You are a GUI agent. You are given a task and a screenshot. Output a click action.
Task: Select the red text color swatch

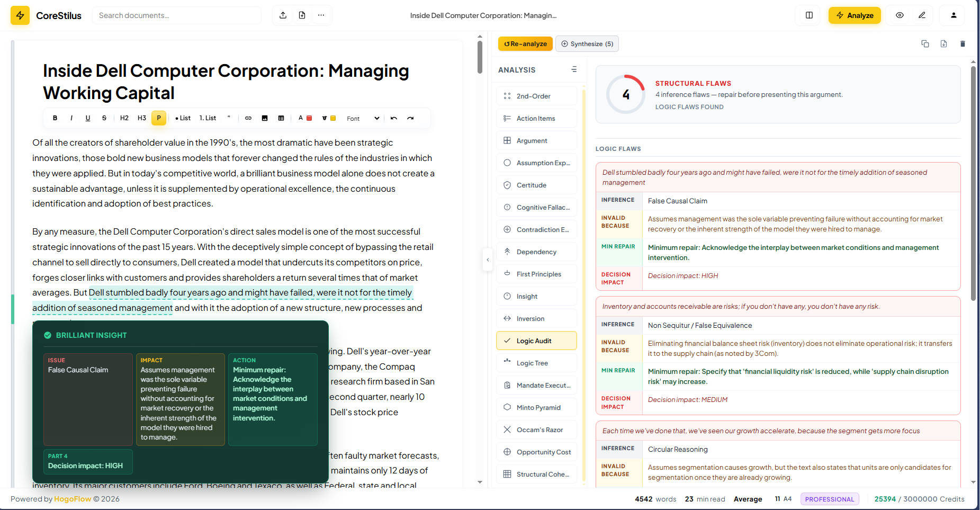pyautogui.click(x=309, y=118)
